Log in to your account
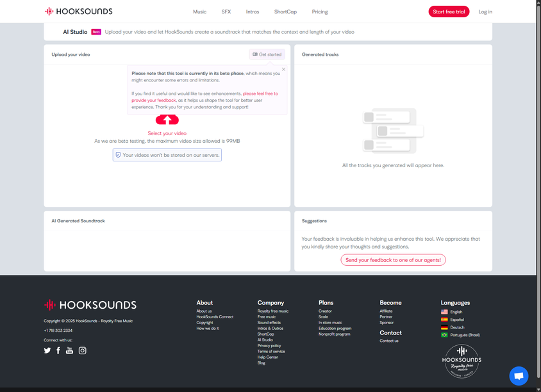Screen dimensions: 541x392 click(485, 12)
